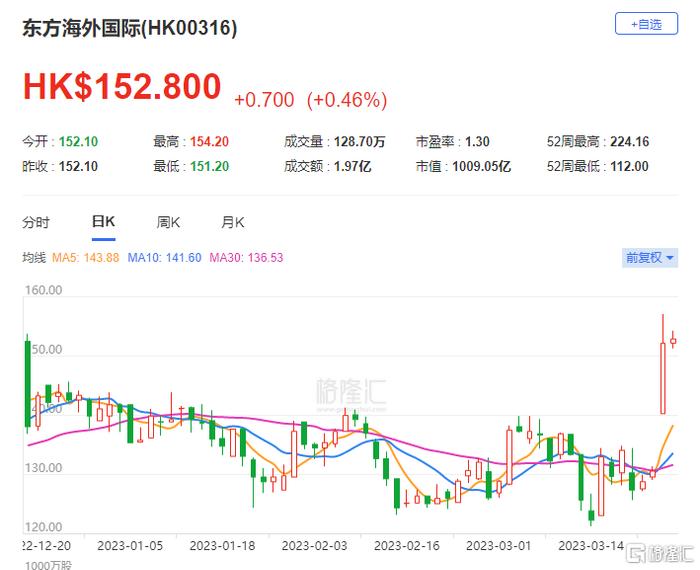Viewport: 700px width, 570px height.
Task: Add stock to watchlist with +自选 button
Action: (x=646, y=24)
